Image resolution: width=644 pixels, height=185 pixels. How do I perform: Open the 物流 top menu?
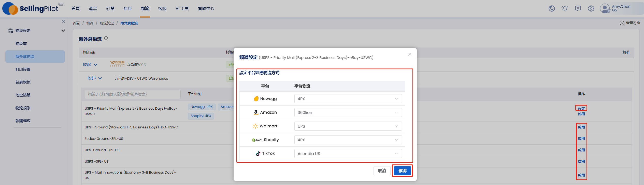(145, 9)
